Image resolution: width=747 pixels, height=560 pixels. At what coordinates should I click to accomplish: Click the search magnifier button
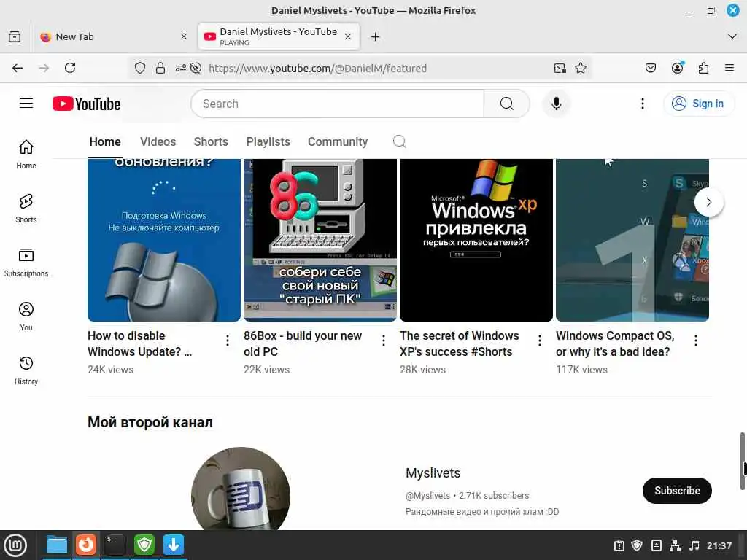point(507,104)
